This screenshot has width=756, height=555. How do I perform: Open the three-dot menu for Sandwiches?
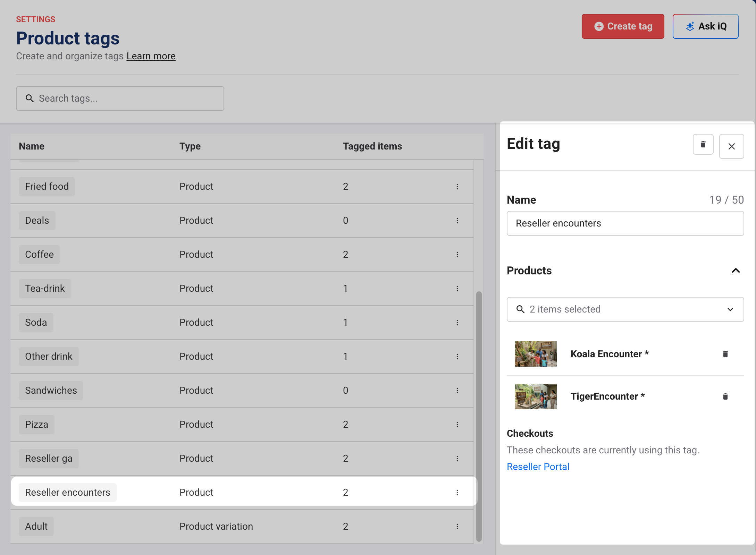point(457,391)
